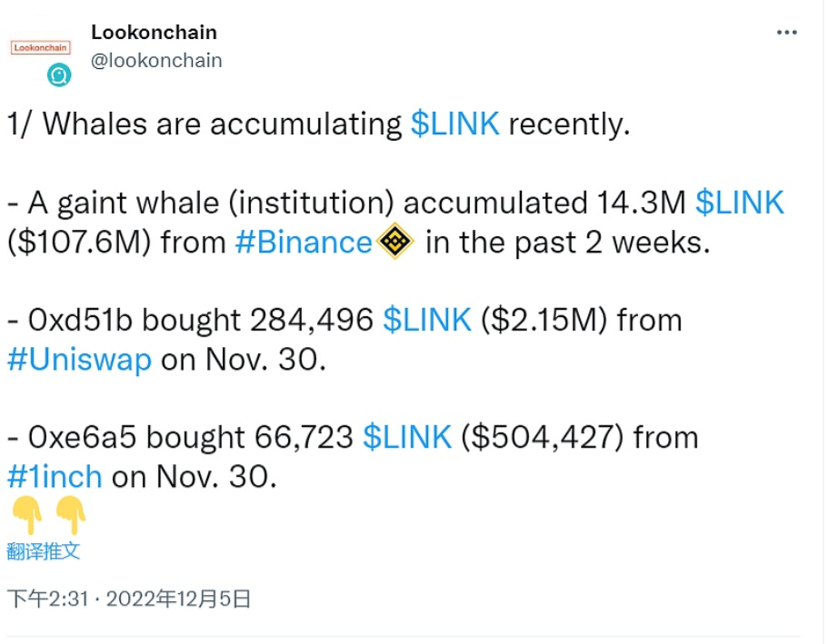Image resolution: width=829 pixels, height=644 pixels.
Task: Visit the @lookonchain handle link
Action: tap(156, 60)
